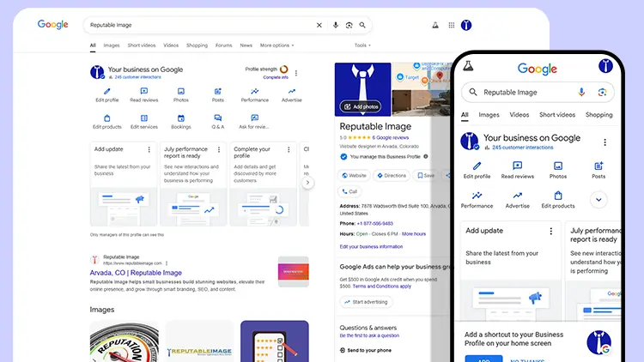Click Send to your phone
644x362 pixels.
(366, 351)
